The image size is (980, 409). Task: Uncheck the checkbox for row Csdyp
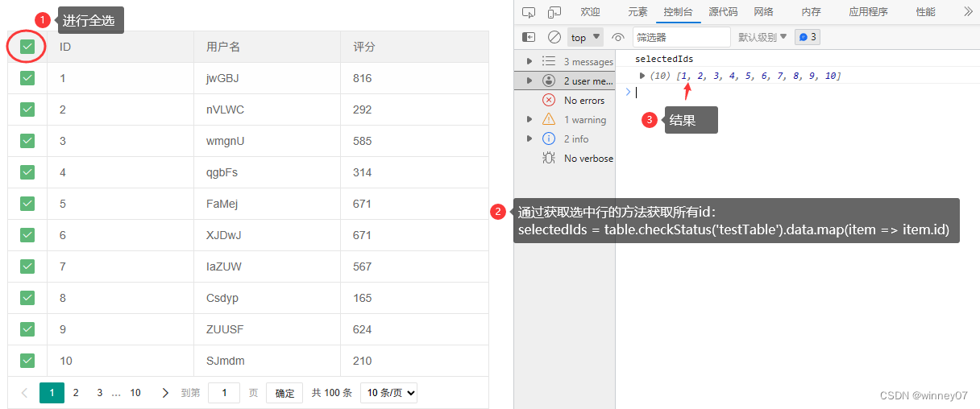[x=27, y=298]
